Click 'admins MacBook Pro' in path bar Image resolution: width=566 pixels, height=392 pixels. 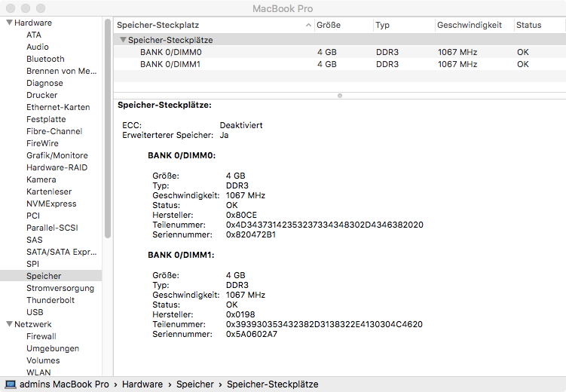(64, 384)
